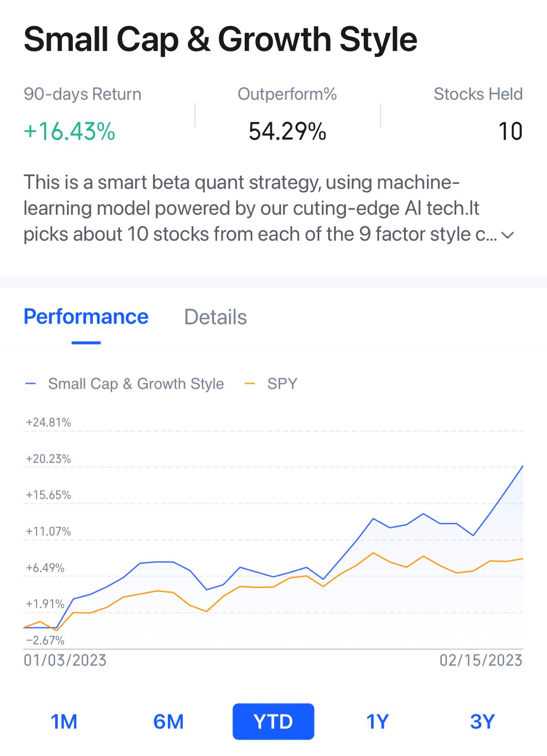Click the 02/15/2023 end date label
The image size is (547, 756).
tap(481, 660)
